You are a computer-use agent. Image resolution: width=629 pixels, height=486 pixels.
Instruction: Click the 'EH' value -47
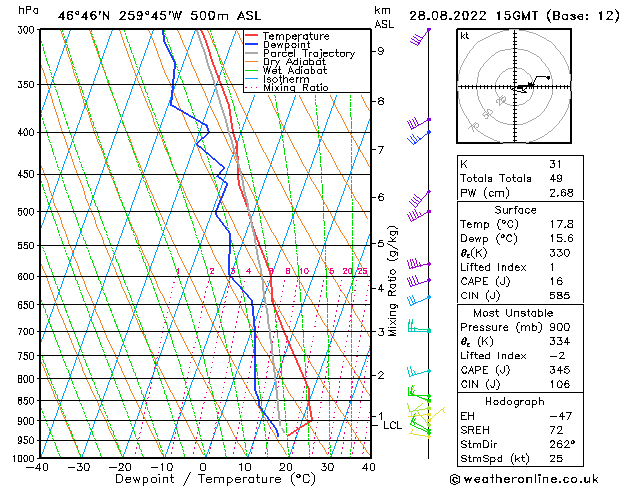pos(560,416)
